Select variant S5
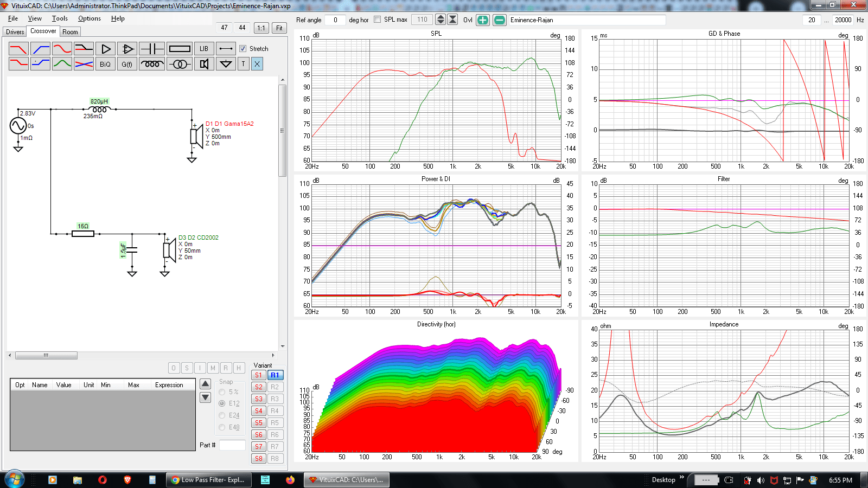 click(259, 423)
